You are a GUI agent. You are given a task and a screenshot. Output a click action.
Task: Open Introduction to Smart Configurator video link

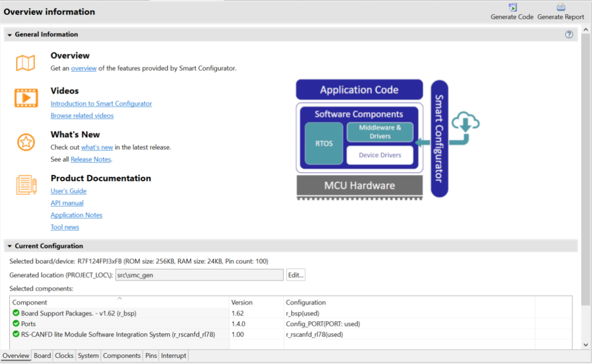[101, 104]
